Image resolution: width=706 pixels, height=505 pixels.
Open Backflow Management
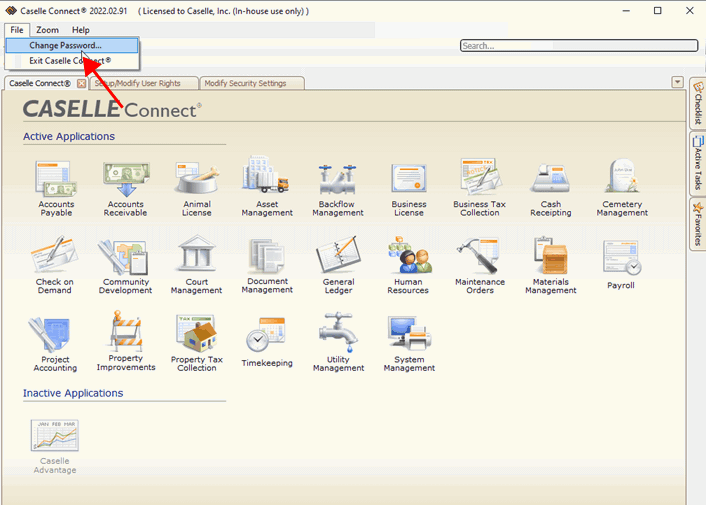[338, 189]
